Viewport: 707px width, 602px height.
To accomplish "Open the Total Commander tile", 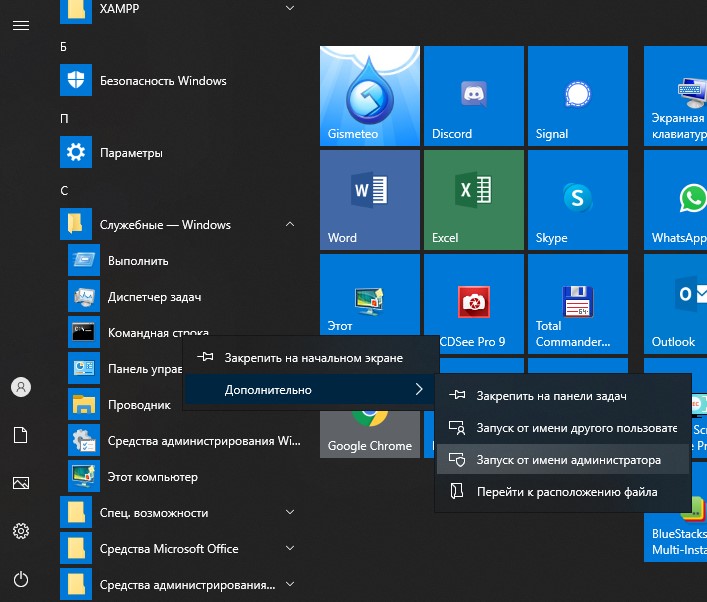I will 578,304.
